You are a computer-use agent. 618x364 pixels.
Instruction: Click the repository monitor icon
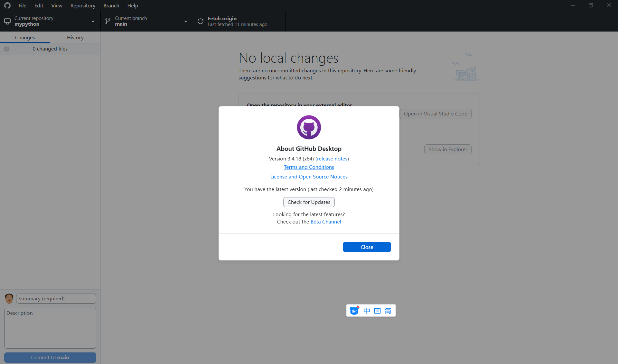[x=7, y=21]
